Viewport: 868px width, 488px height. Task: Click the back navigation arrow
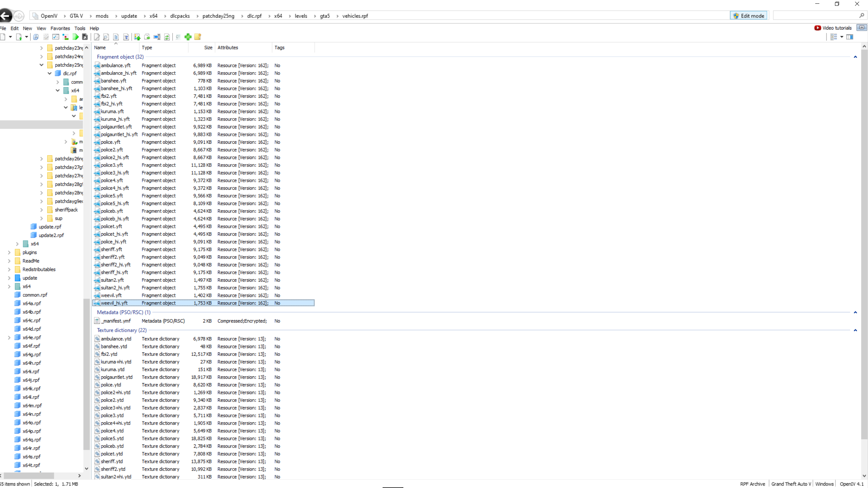pyautogui.click(x=5, y=16)
